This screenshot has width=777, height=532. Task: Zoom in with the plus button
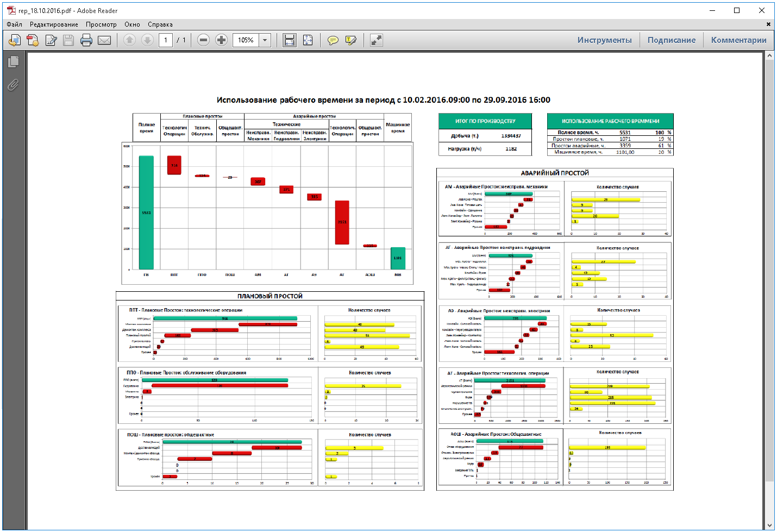pyautogui.click(x=221, y=40)
